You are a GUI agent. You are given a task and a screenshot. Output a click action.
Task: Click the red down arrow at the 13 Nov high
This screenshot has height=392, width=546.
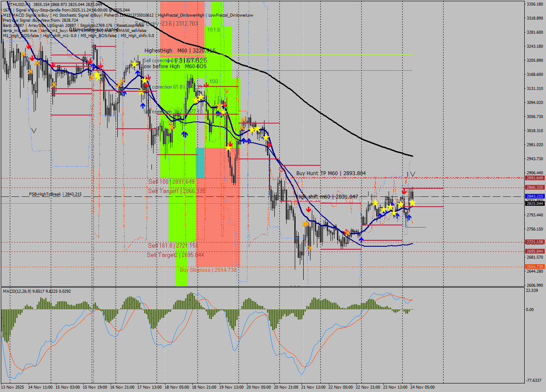[x=29, y=46]
